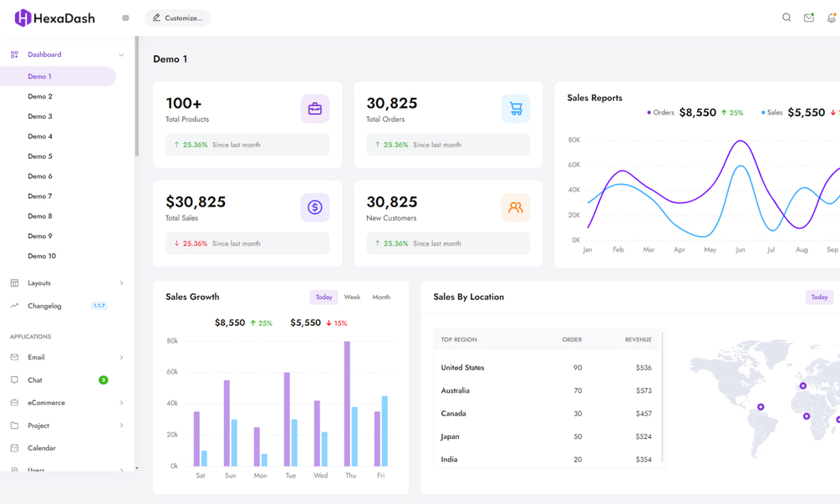Open Demo 7 dashboard

[40, 196]
